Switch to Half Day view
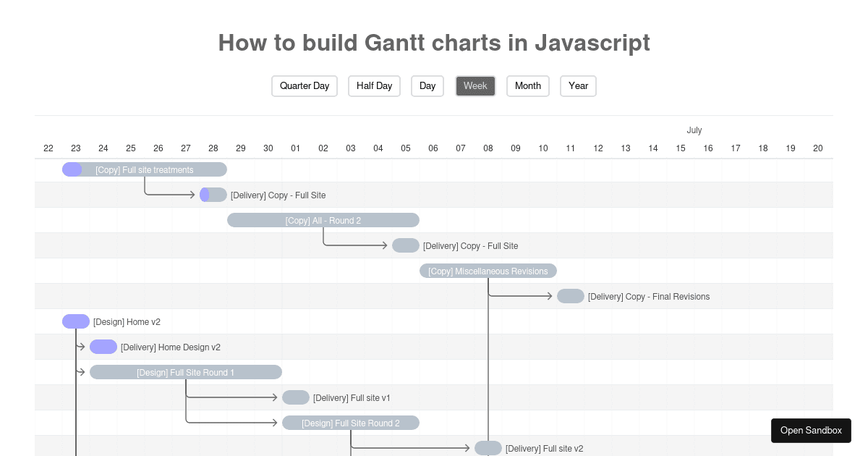Viewport: 868px width, 456px height. 374,85
